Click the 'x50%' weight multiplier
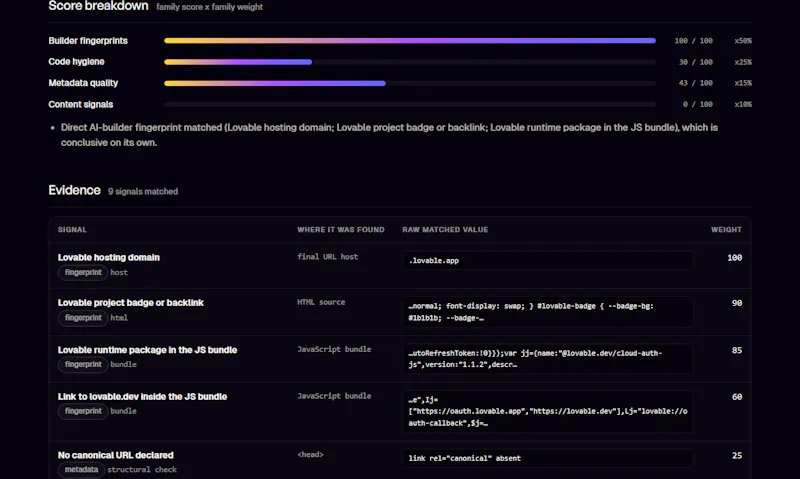This screenshot has width=800, height=479. click(743, 41)
